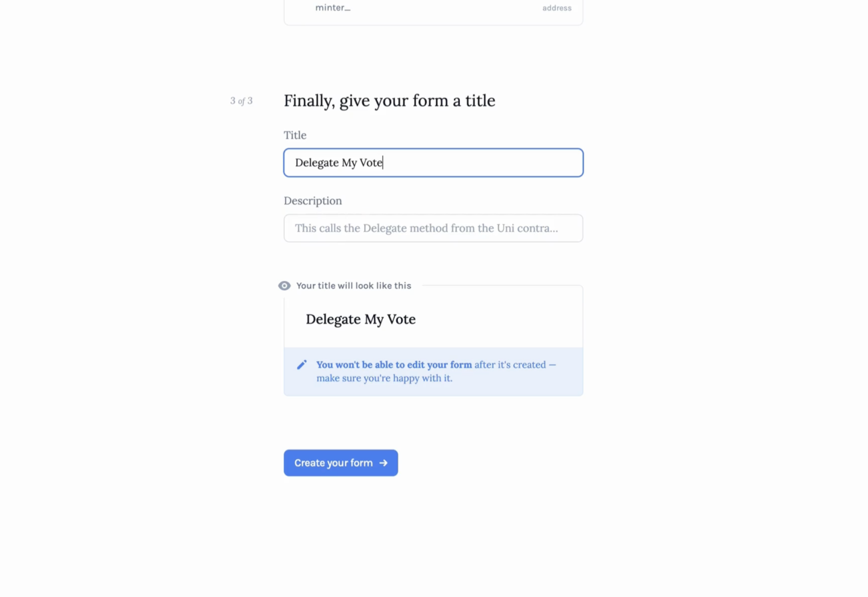Click the word Vote in the preview title
The width and height of the screenshot is (868, 597).
tap(401, 319)
